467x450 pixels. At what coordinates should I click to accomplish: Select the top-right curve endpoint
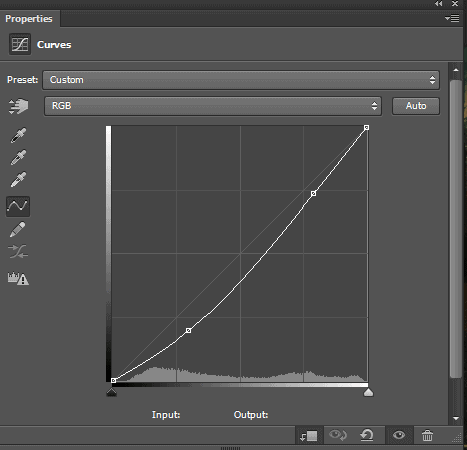pyautogui.click(x=366, y=128)
